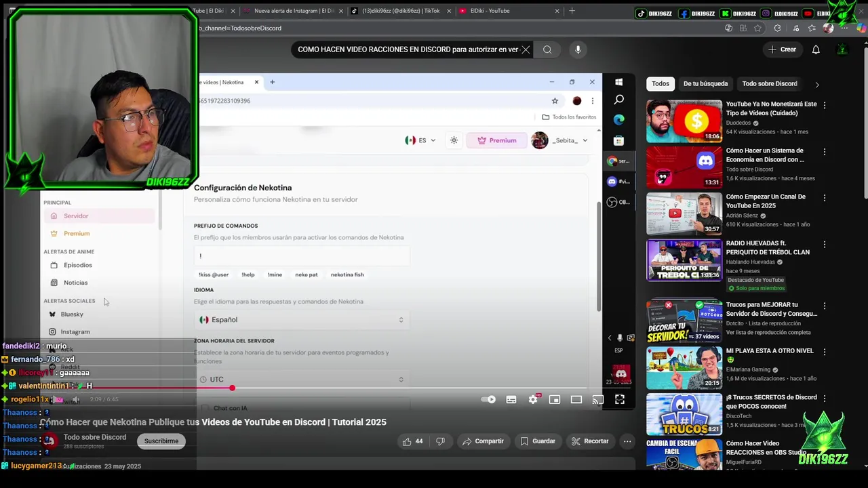Open _Sebita_ user dropdown in Nekotina
Viewport: 868px width, 488px height.
point(559,140)
